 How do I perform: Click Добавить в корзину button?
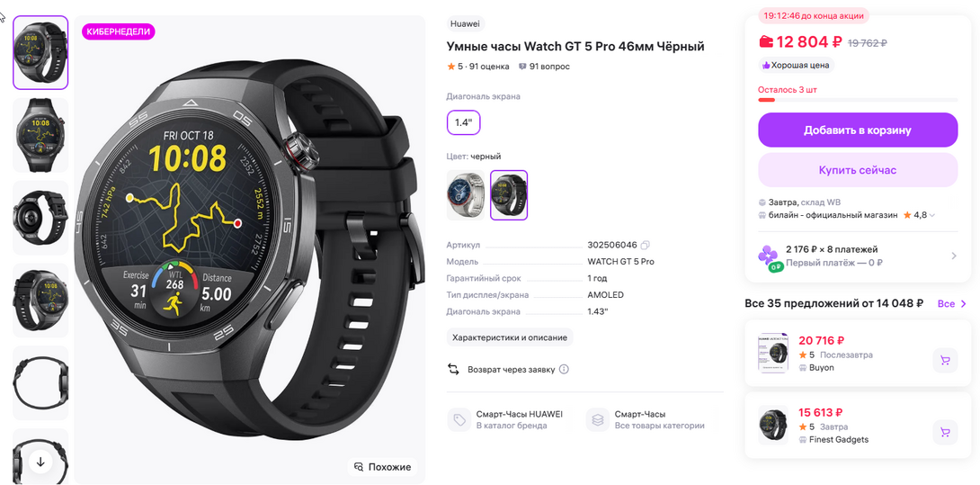point(858,130)
